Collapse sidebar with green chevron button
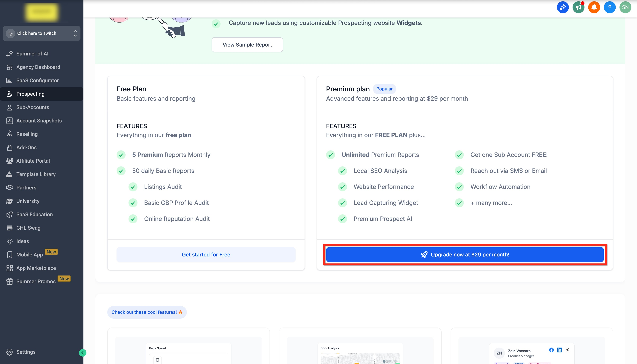This screenshot has height=364, width=637. coord(83,353)
